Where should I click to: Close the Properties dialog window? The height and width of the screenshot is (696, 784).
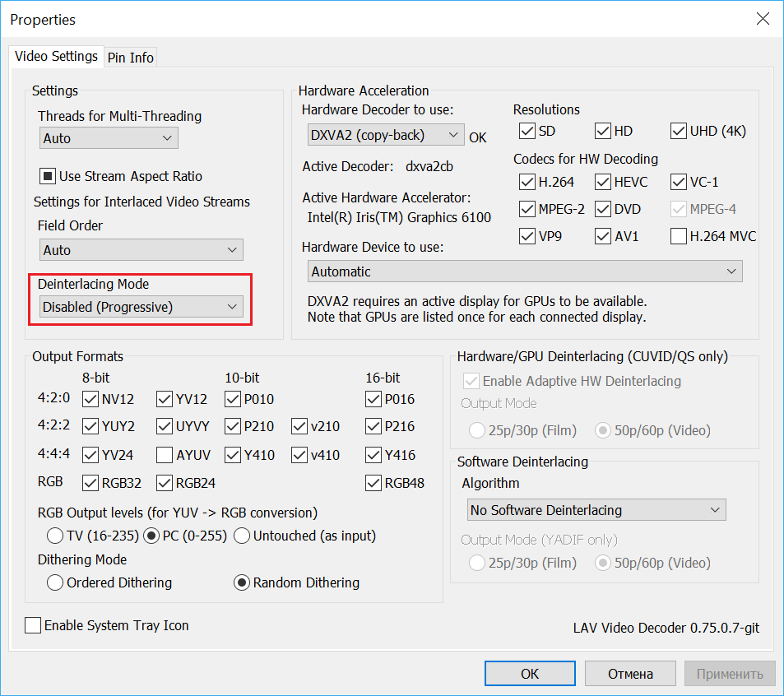(762, 19)
